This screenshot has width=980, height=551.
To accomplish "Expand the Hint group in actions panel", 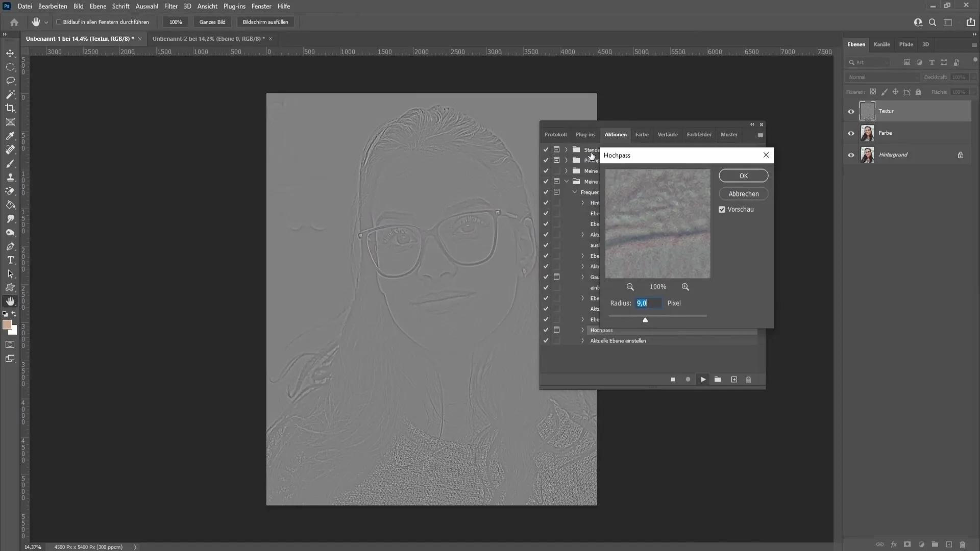I will (x=583, y=203).
